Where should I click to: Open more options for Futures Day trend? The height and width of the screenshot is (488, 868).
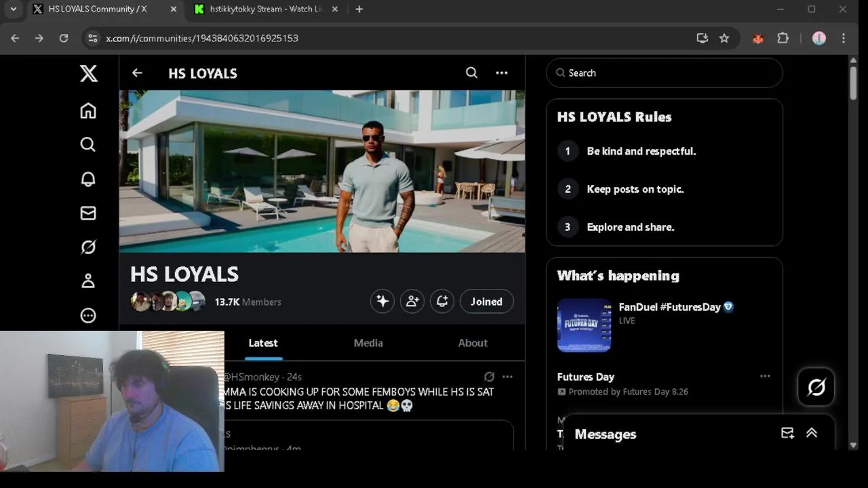[x=765, y=376]
